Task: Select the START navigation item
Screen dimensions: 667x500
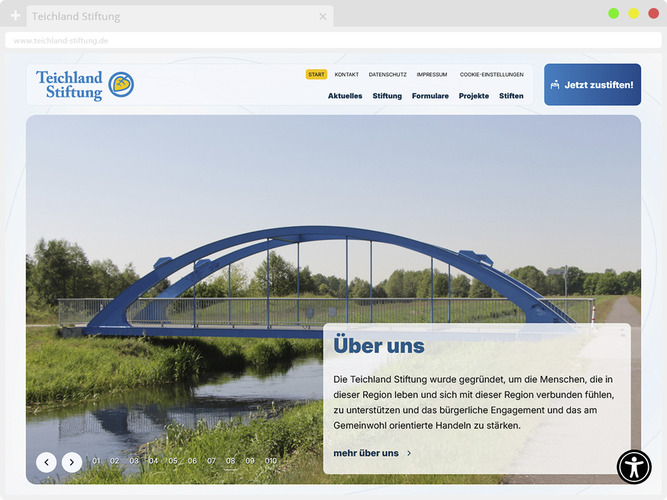Action: (316, 74)
